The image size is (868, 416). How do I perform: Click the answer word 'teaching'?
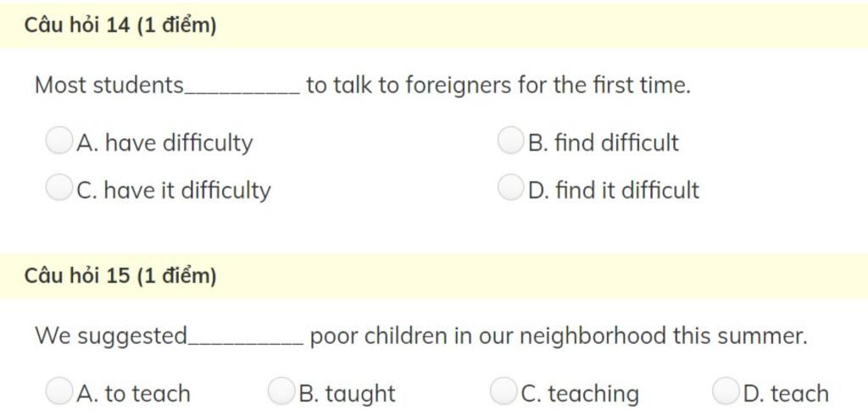tap(593, 394)
